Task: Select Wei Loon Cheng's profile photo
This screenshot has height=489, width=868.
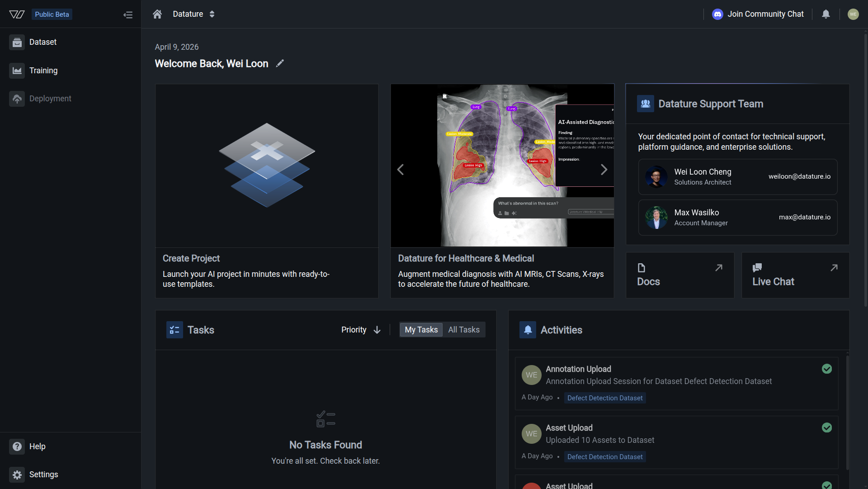Action: point(656,177)
